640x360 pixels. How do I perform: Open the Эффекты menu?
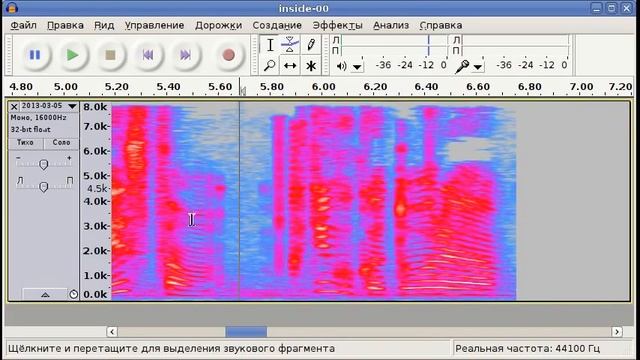pyautogui.click(x=338, y=25)
